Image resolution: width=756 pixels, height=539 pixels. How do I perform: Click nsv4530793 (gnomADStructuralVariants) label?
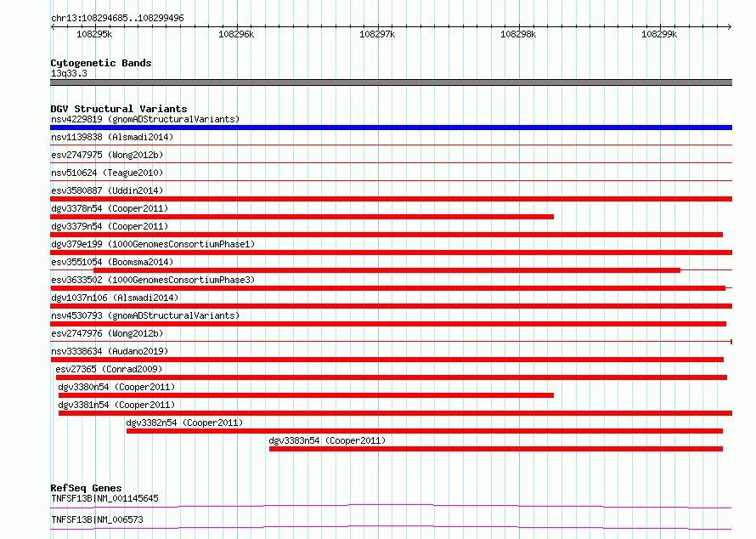(145, 315)
